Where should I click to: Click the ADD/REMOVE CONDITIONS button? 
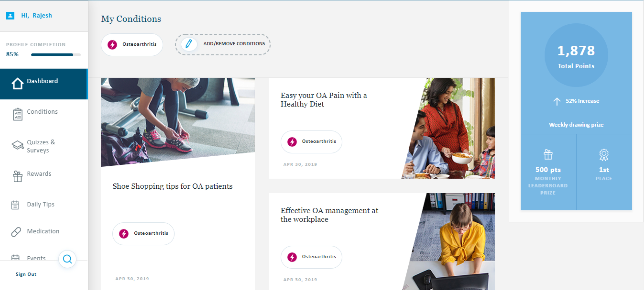(223, 44)
